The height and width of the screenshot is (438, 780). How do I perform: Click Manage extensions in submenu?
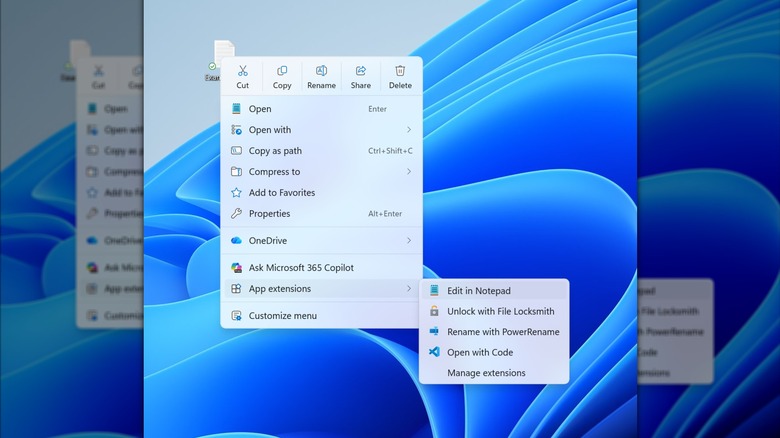click(x=494, y=372)
